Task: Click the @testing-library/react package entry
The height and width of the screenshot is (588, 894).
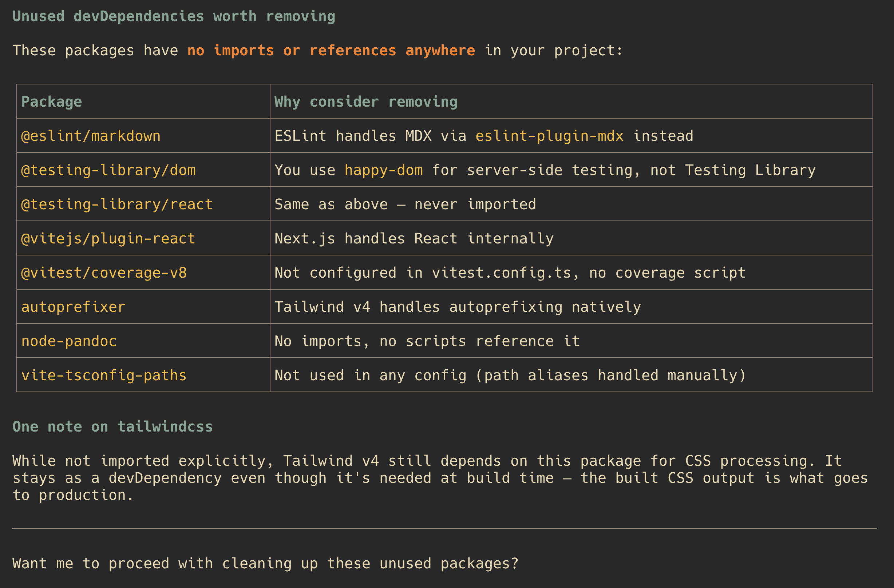Action: coord(117,204)
